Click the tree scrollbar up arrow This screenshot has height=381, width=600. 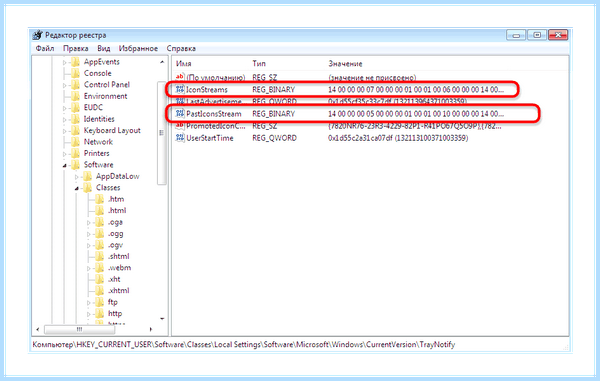click(162, 62)
